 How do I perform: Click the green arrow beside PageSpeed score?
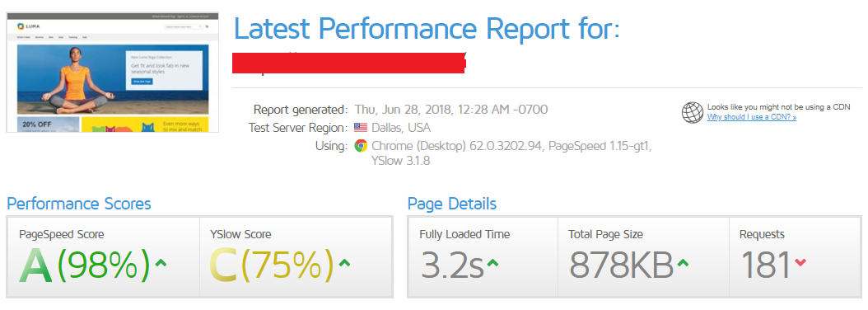[x=161, y=263]
